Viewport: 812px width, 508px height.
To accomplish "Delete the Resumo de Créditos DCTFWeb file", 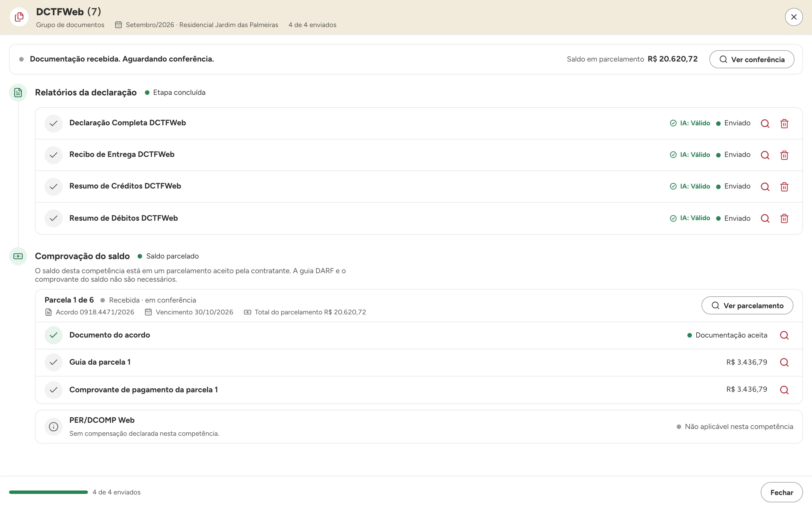I will [x=784, y=187].
